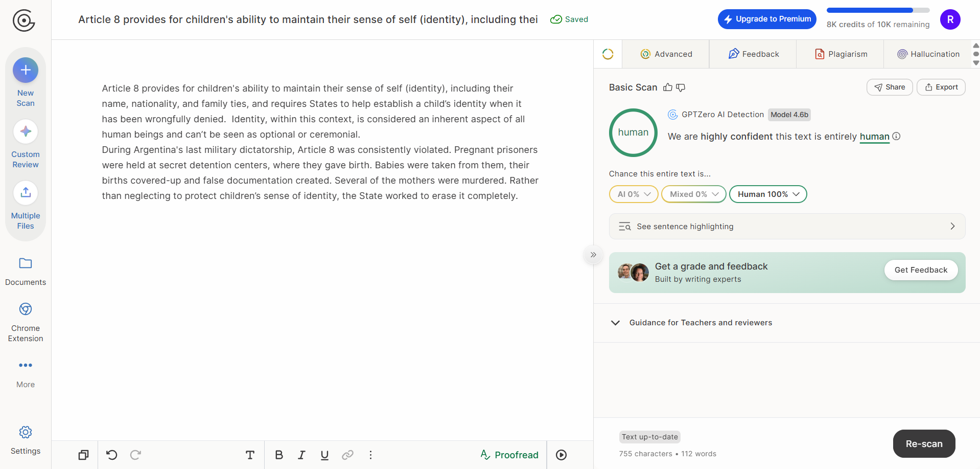This screenshot has height=469, width=980.
Task: Click the Model 4.6b badge
Action: 789,115
